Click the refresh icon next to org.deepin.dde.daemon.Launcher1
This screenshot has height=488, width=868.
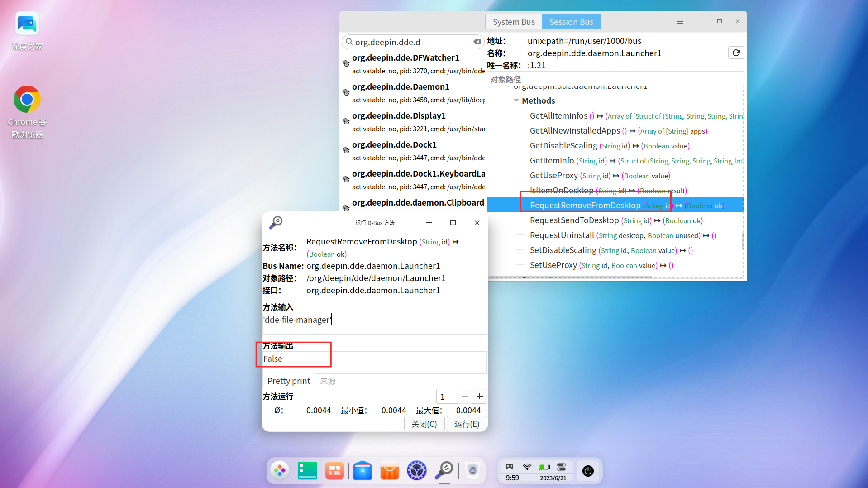tap(735, 53)
